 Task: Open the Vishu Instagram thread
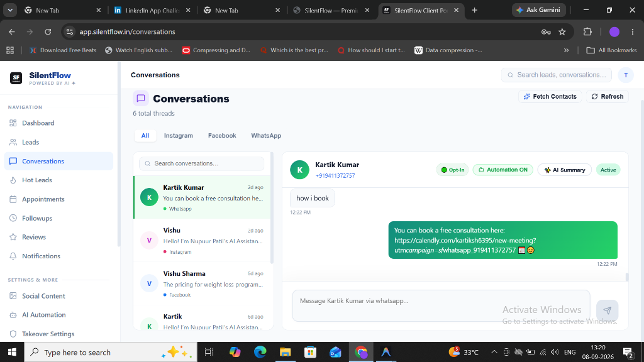click(x=202, y=241)
